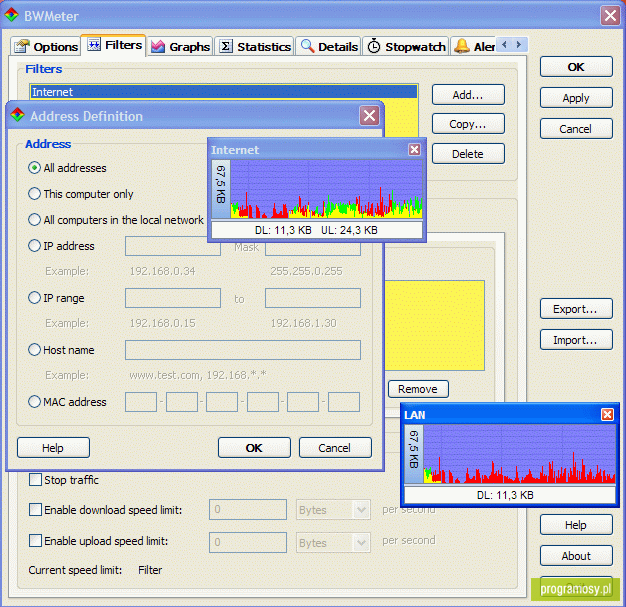Open the partially visible Alerts tab
The width and height of the screenshot is (626, 607).
pyautogui.click(x=473, y=47)
